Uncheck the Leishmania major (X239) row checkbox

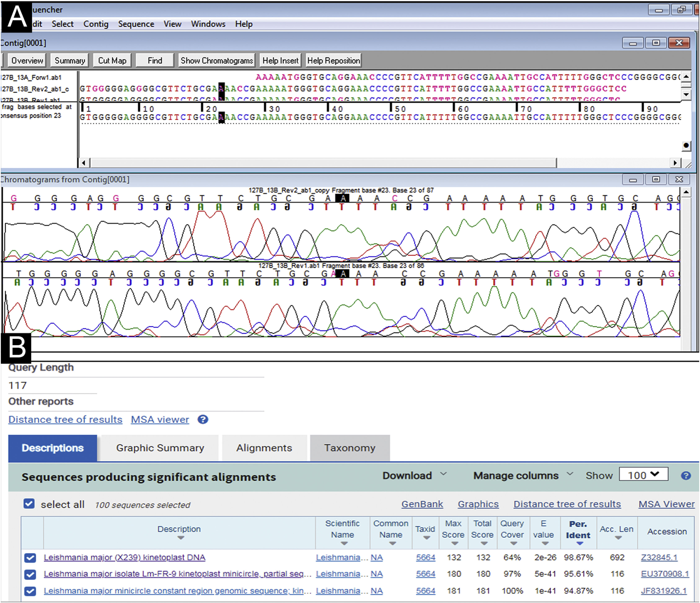click(30, 558)
